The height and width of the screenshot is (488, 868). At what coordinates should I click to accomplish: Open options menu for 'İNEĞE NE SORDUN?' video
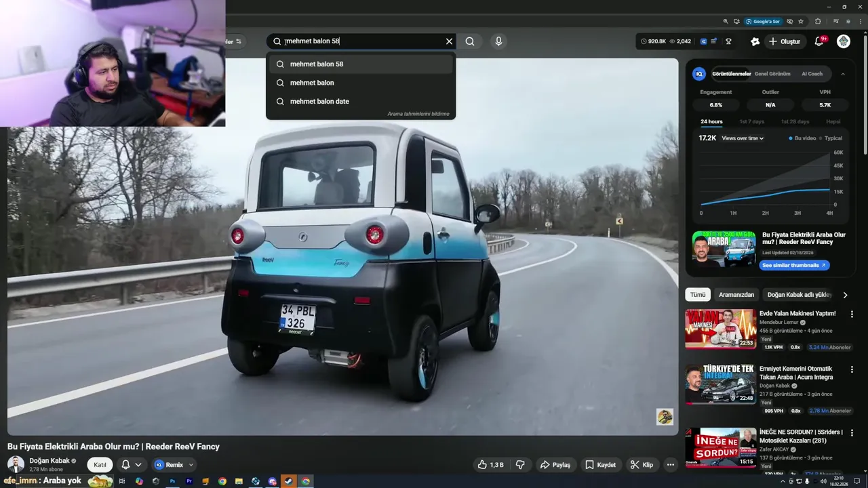[852, 432]
